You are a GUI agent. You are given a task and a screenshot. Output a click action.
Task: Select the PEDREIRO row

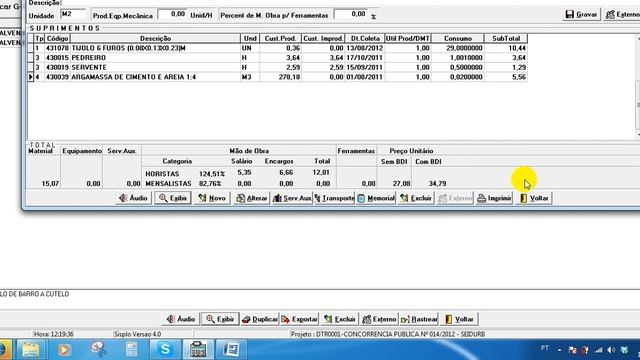(x=278, y=58)
